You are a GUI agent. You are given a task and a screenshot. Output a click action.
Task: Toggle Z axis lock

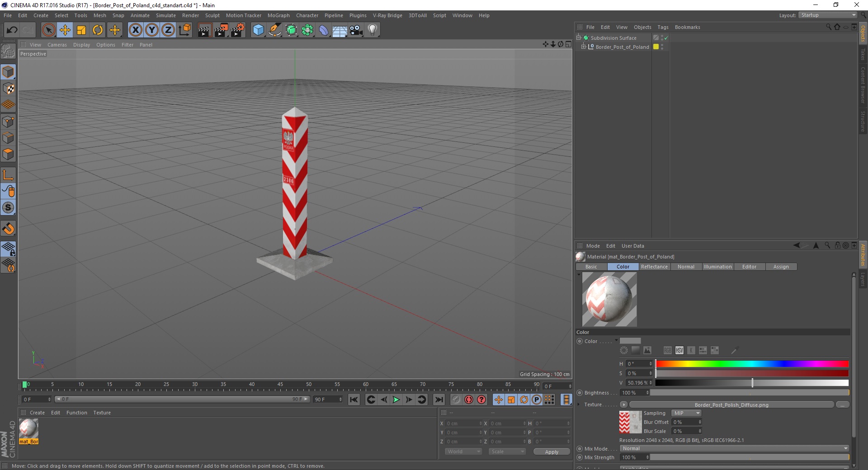coord(168,30)
